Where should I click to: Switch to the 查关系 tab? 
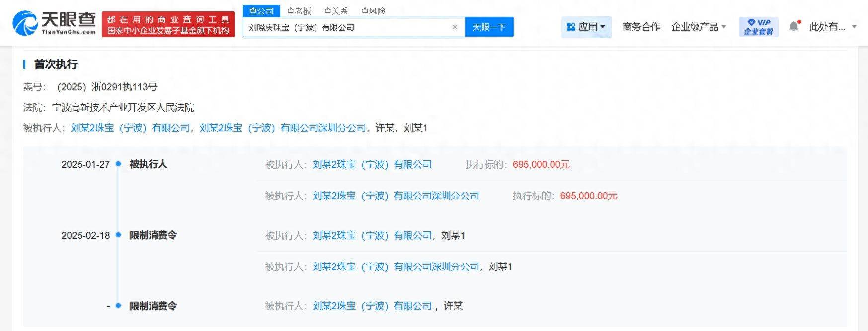(x=336, y=11)
